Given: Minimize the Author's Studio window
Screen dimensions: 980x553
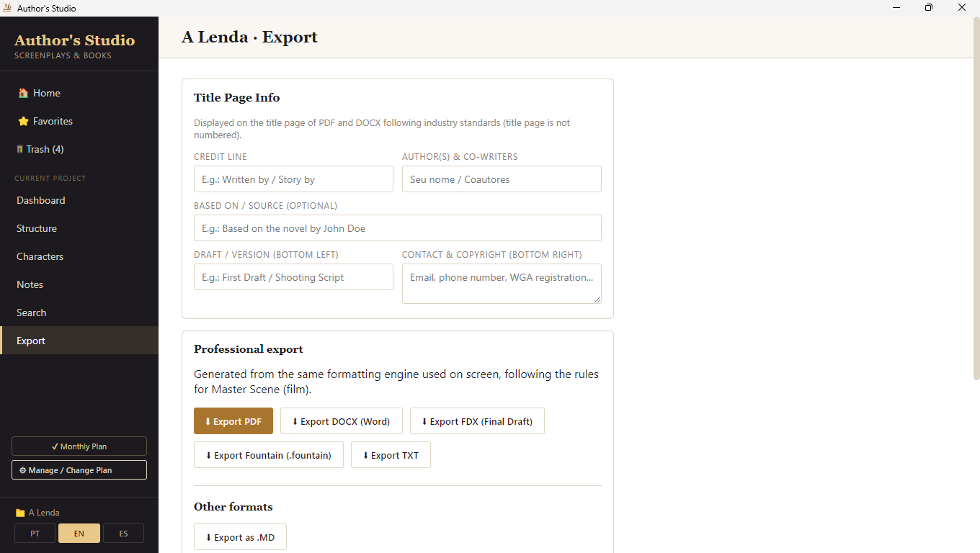Looking at the screenshot, I should coord(896,8).
